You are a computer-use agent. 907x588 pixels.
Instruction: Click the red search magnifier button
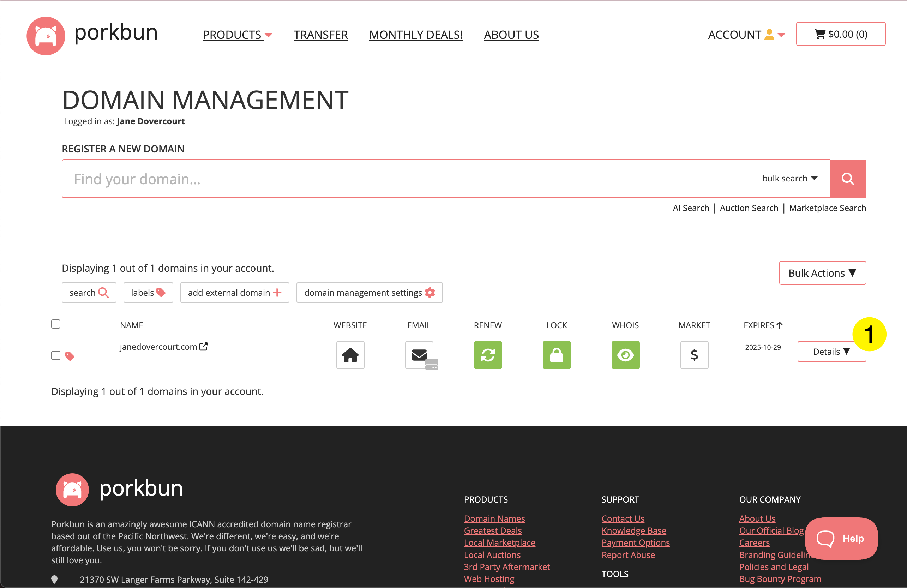pyautogui.click(x=848, y=179)
